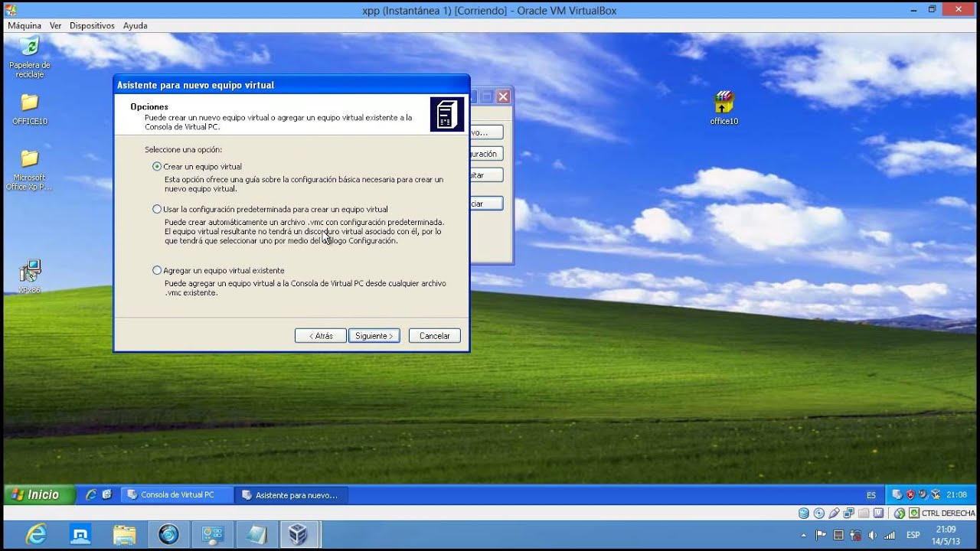980x551 pixels.
Task: Select the XPx86 desktop icon
Action: click(29, 277)
